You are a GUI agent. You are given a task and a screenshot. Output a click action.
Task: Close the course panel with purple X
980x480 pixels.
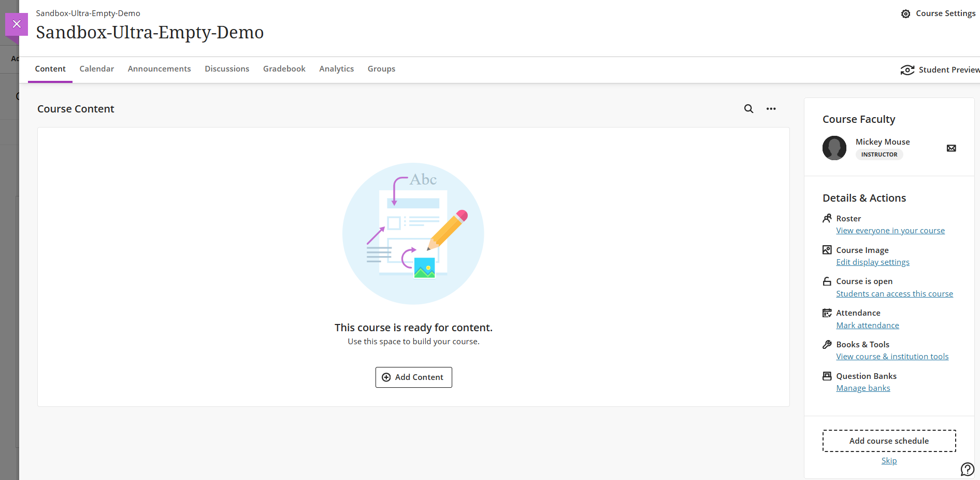point(17,24)
